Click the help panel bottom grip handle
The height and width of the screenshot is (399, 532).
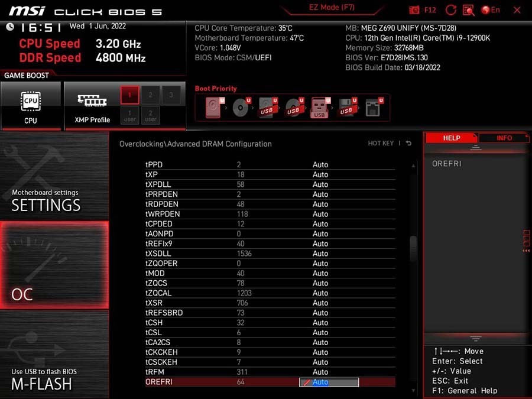coord(476,338)
